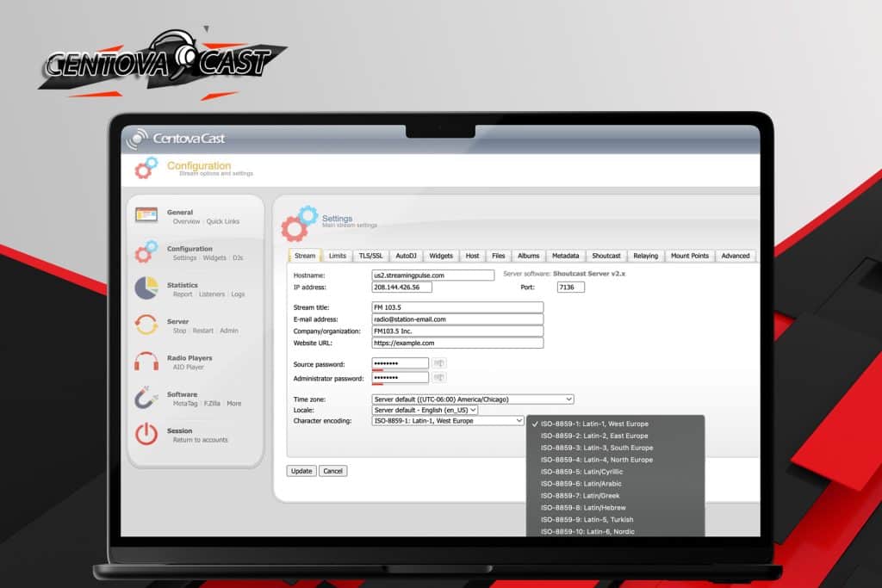Viewport: 882px width, 588px height.
Task: Click the Update button
Action: point(301,471)
